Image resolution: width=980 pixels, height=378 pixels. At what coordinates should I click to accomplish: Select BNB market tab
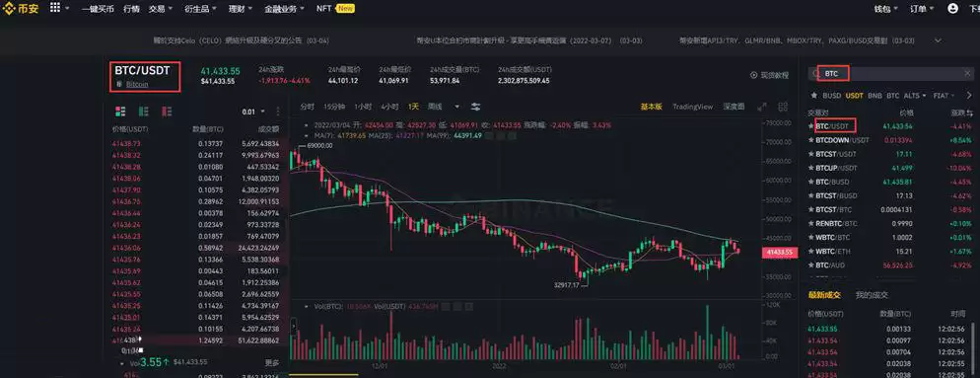[875, 96]
